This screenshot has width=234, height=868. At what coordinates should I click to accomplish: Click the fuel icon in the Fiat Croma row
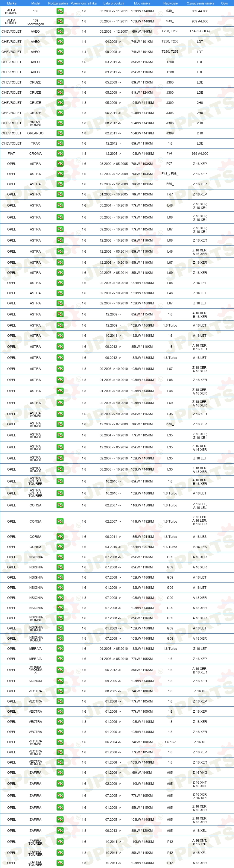[x=60, y=153]
